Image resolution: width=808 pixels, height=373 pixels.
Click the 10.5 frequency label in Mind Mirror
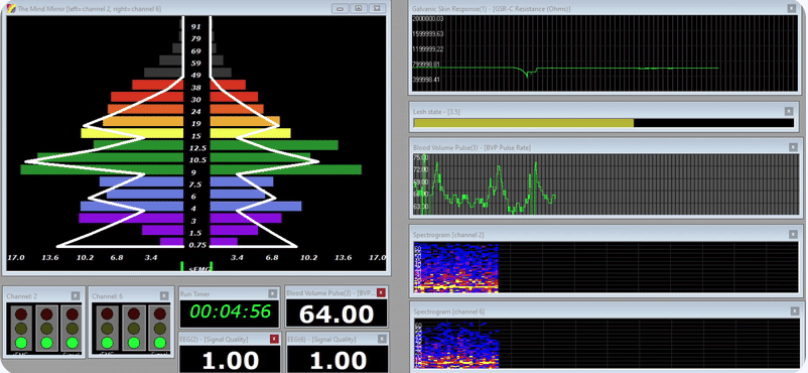click(197, 160)
